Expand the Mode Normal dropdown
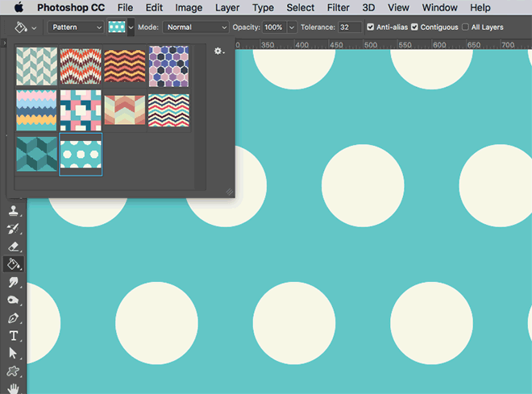Screen dimensions: 532x394 (x=195, y=27)
